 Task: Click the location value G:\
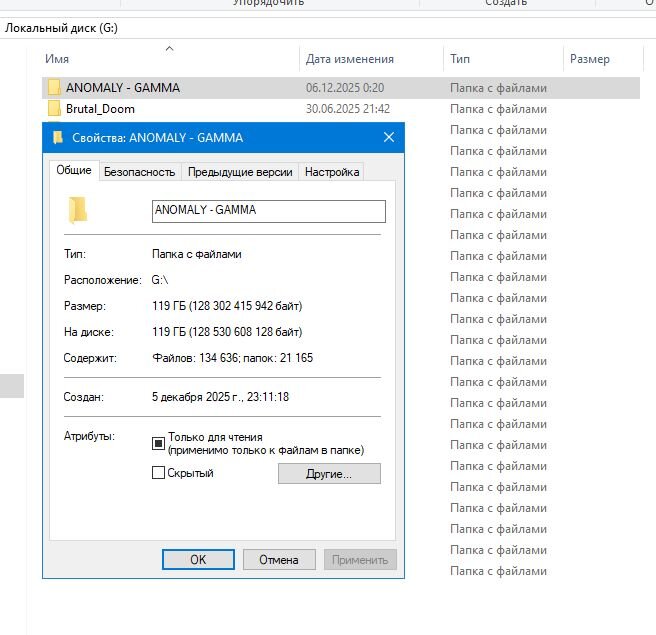pos(160,280)
